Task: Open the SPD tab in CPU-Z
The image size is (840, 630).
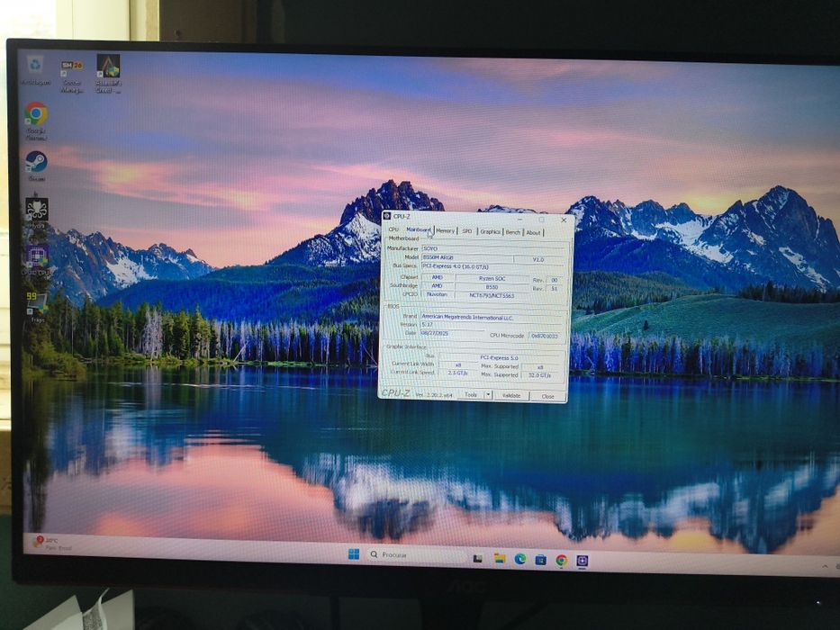Action: click(x=467, y=231)
